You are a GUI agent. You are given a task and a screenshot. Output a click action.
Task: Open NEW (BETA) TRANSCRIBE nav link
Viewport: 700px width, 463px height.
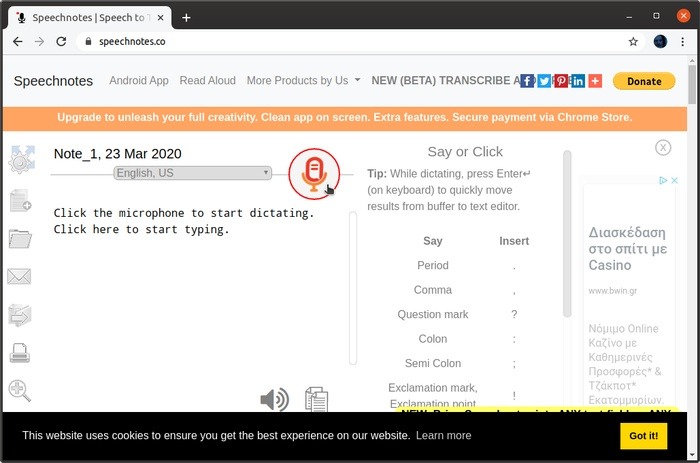(x=444, y=80)
